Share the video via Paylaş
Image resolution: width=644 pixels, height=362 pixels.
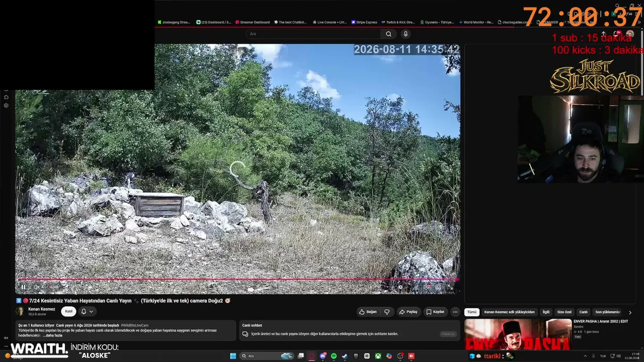[409, 312]
